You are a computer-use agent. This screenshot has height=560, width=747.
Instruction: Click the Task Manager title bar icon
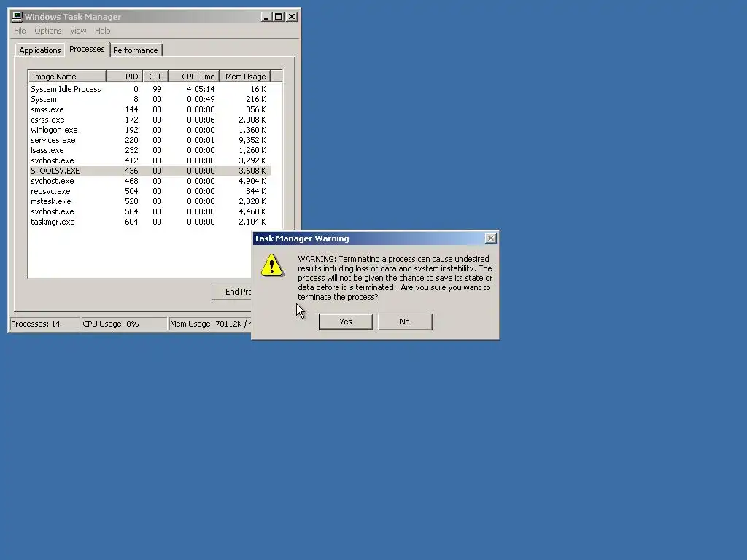pos(18,17)
